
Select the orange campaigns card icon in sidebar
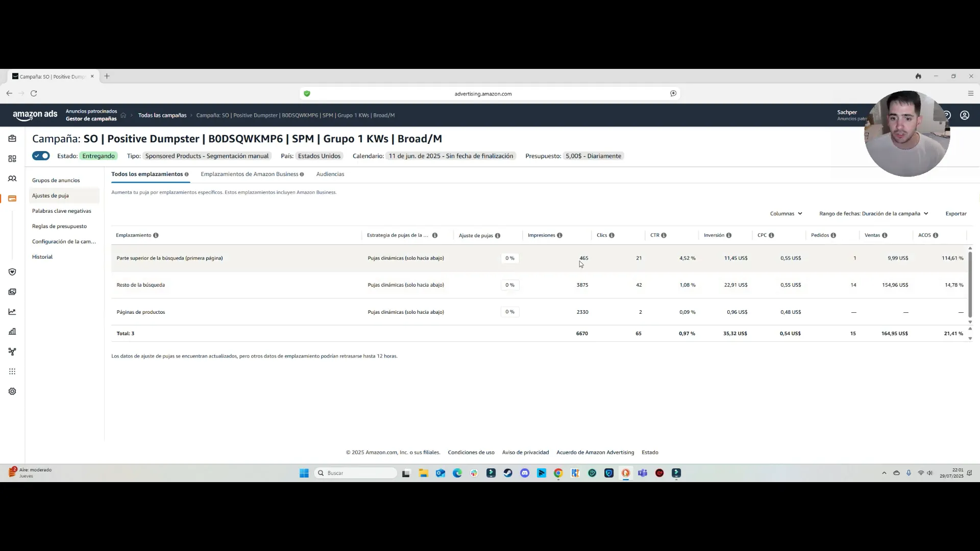[12, 198]
